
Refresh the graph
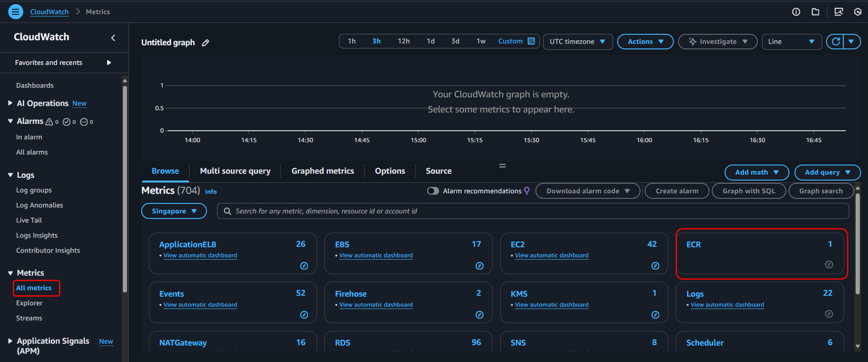click(836, 42)
